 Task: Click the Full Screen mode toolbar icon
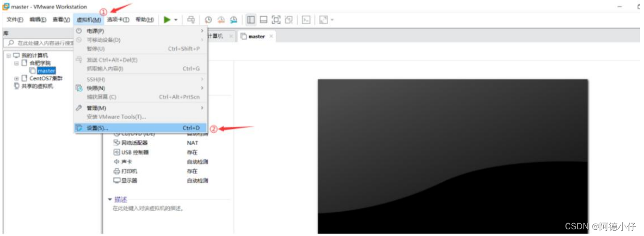[x=276, y=20]
